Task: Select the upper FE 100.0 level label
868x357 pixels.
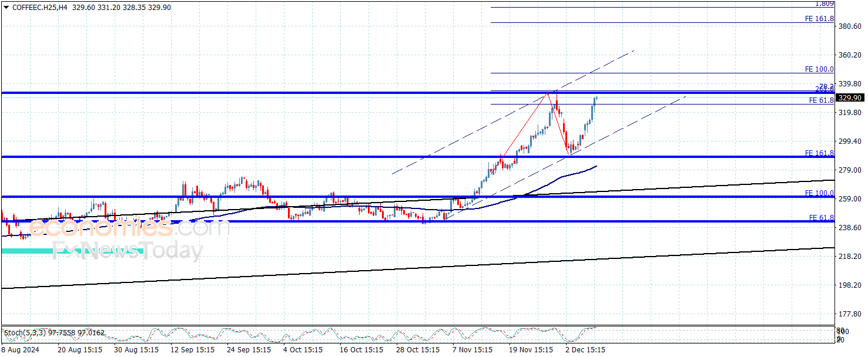Action: [x=819, y=69]
